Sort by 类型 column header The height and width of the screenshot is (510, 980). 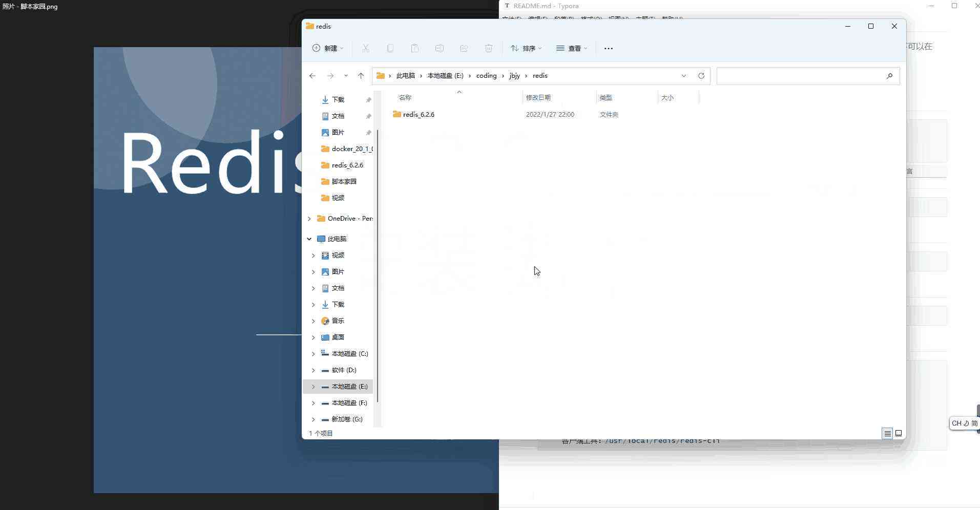tap(606, 97)
